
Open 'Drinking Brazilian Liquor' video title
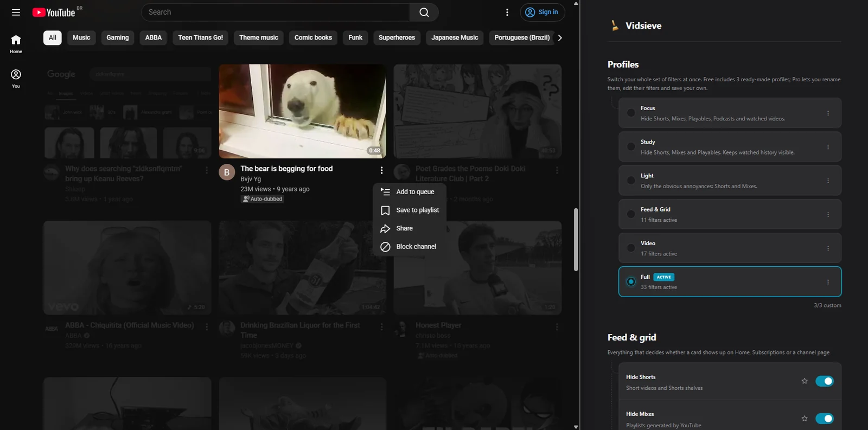pos(300,330)
